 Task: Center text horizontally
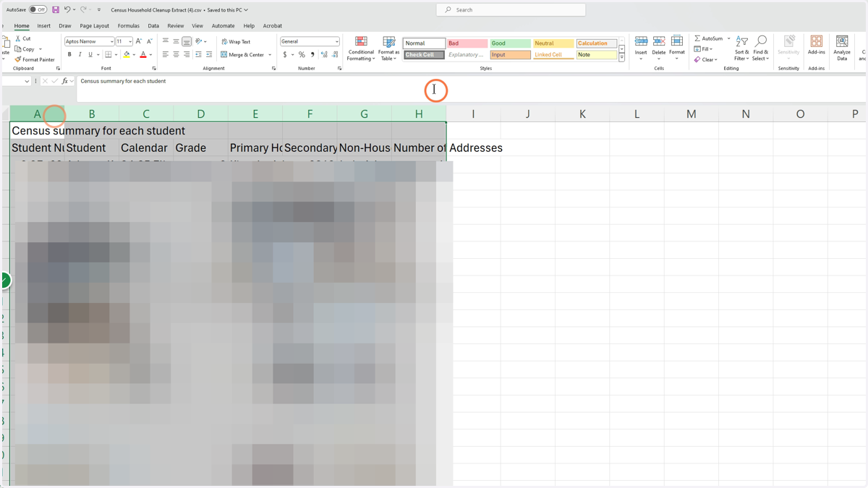pos(176,54)
